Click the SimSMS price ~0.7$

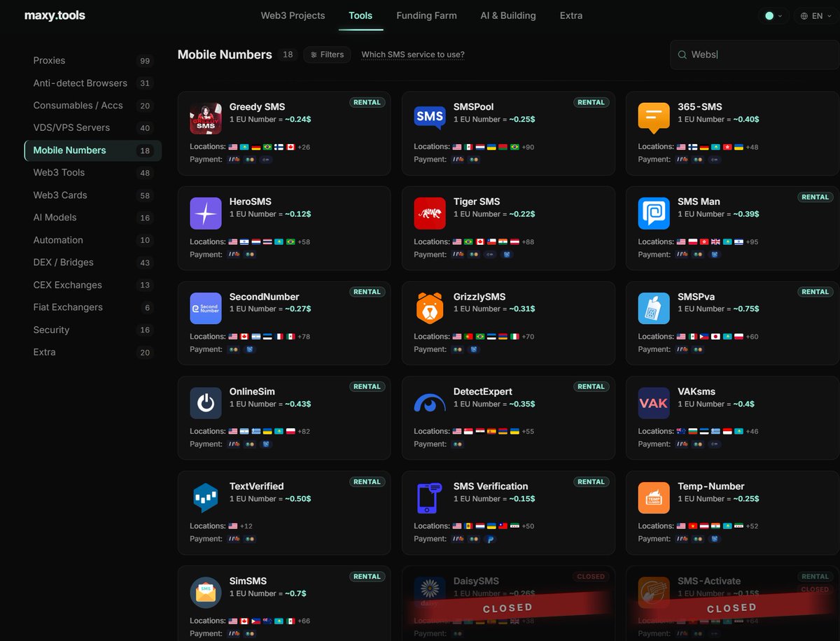295,593
